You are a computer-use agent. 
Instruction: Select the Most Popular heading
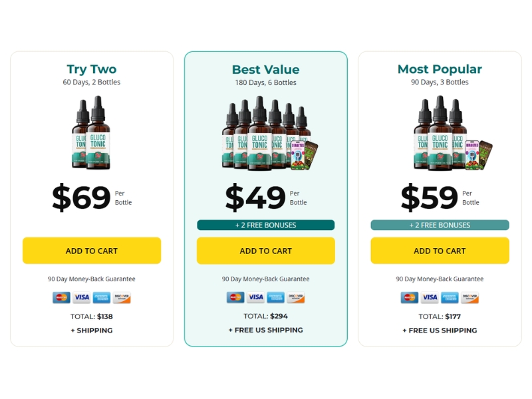click(440, 69)
